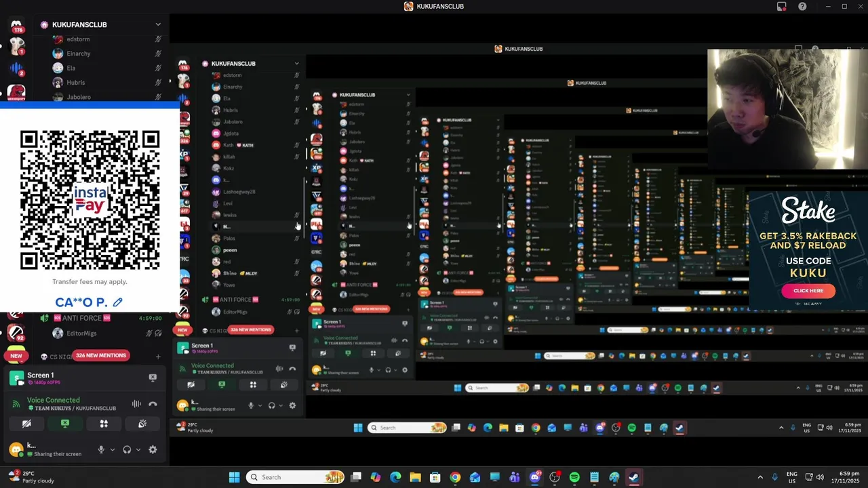Click the streamer webcam thumbnail

coord(787,109)
